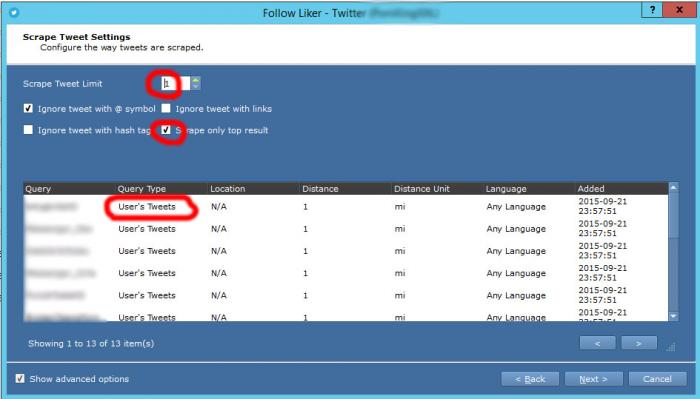Open the help question mark button

tap(652, 10)
